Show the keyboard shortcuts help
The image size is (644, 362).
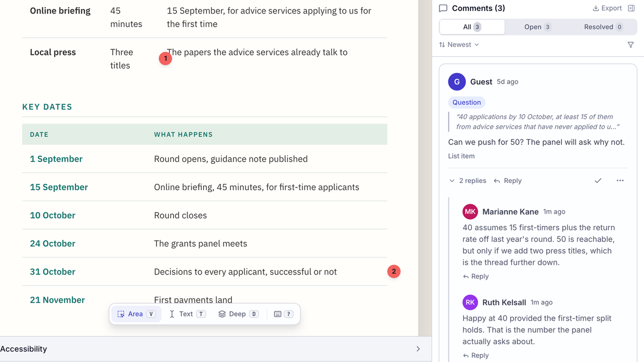pos(283,314)
